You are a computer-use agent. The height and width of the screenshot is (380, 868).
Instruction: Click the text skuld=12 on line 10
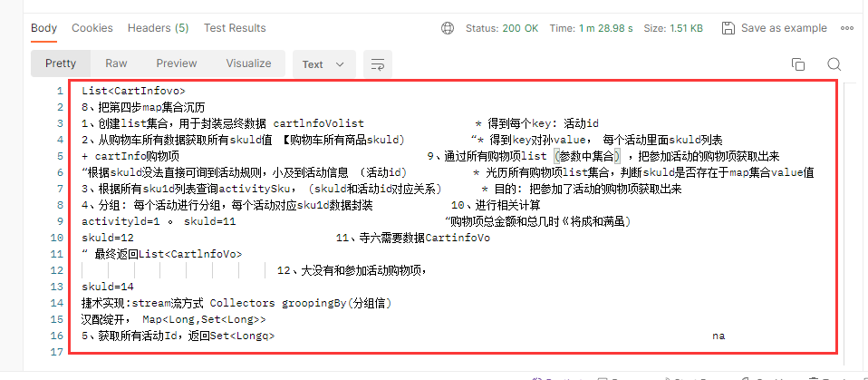[x=108, y=239]
